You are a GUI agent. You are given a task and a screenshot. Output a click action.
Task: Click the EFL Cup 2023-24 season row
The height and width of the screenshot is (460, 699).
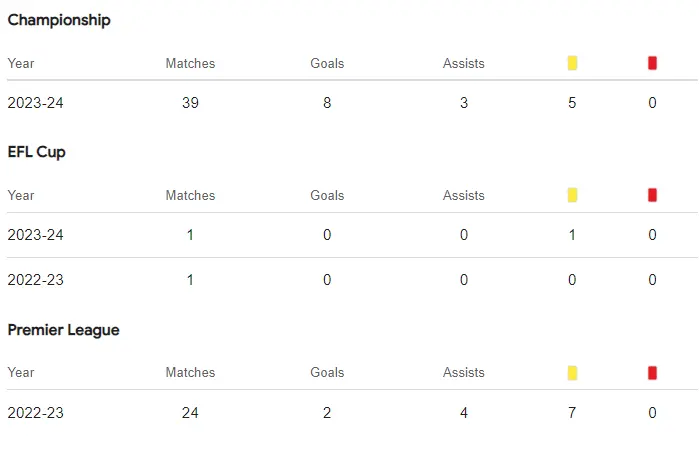tap(35, 235)
